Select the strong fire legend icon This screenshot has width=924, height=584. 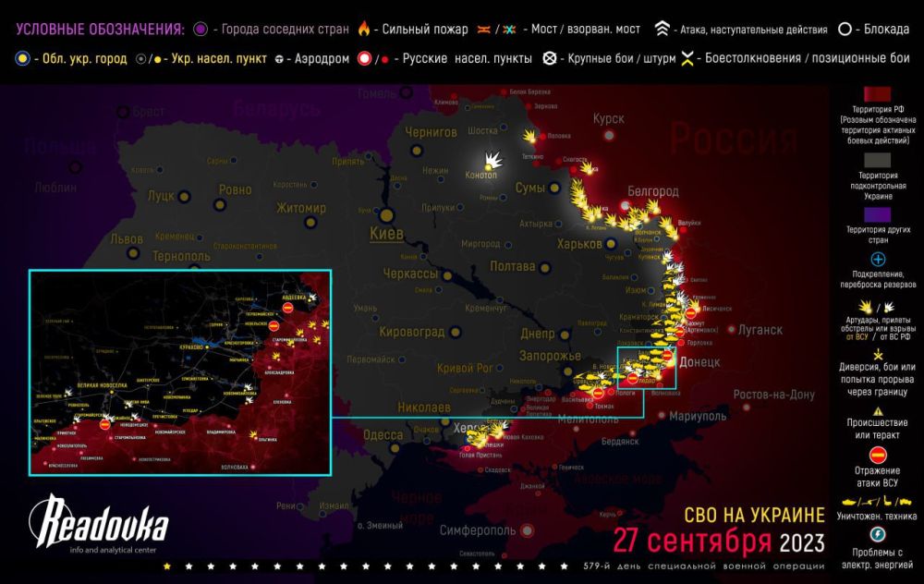coord(364,28)
